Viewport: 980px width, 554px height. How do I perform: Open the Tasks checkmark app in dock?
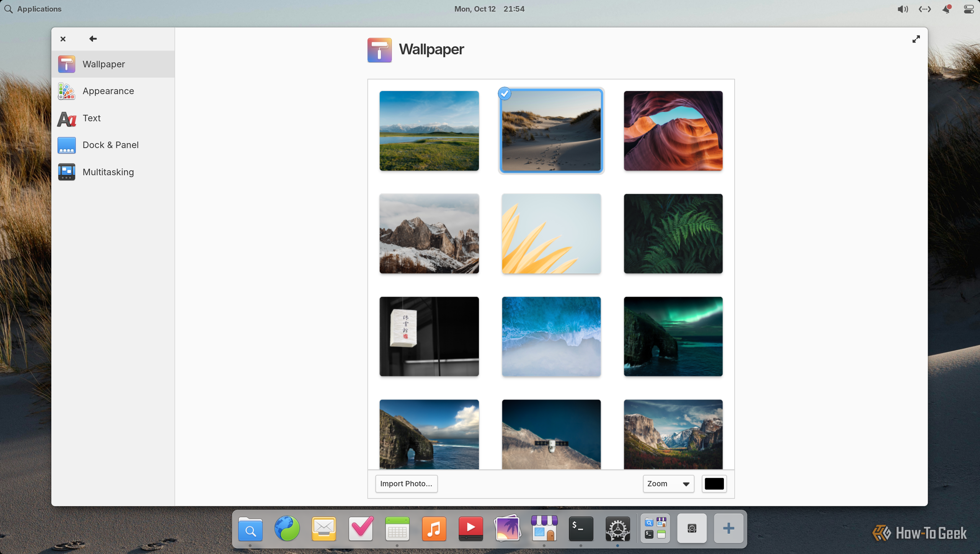pos(361,529)
